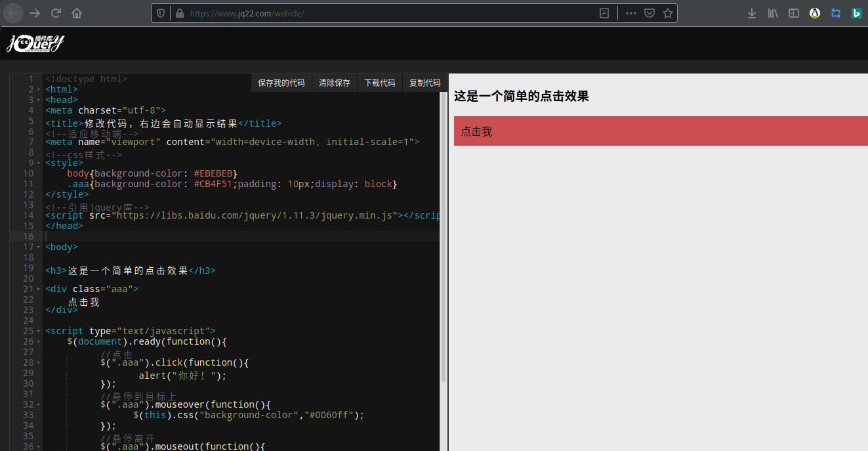The image size is (868, 451).
Task: Click the comment <!--适应移动端-->
Action: 92,134
